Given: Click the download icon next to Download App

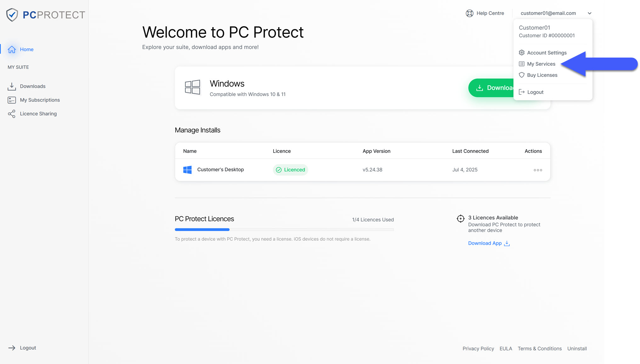Looking at the screenshot, I should [x=507, y=244].
